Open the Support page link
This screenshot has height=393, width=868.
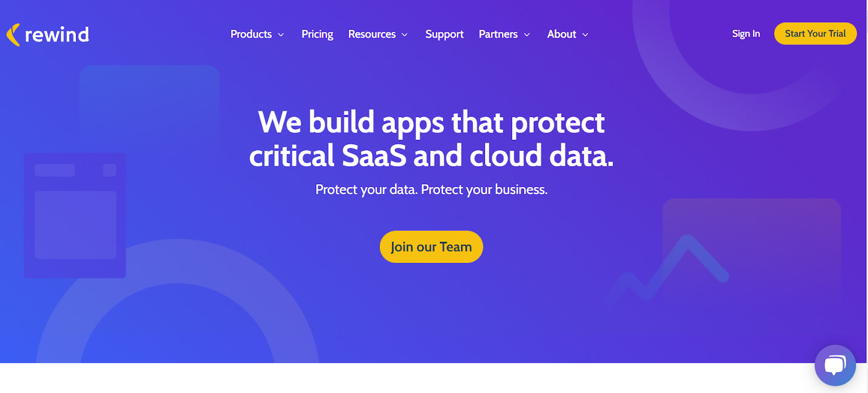pyautogui.click(x=444, y=34)
